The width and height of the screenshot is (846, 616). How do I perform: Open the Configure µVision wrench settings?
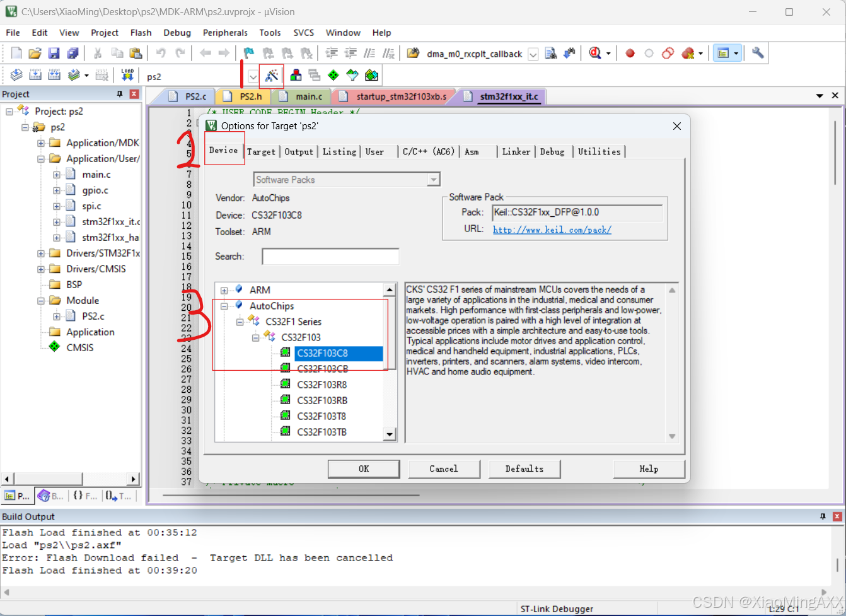click(x=759, y=53)
